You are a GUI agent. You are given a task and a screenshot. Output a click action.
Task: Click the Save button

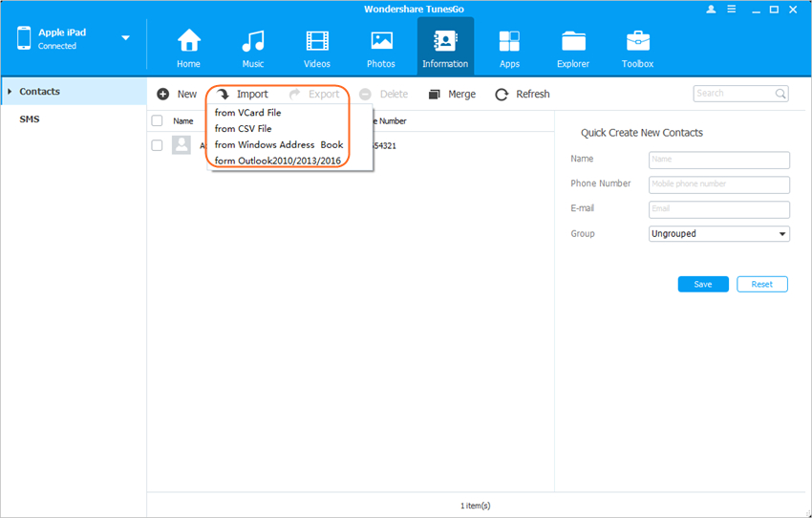pyautogui.click(x=703, y=285)
